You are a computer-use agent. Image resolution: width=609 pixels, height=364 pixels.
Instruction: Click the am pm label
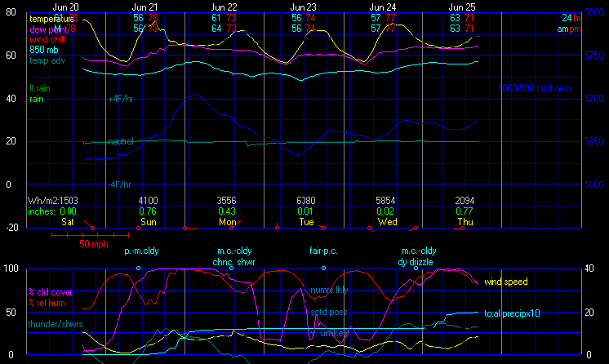click(x=569, y=29)
